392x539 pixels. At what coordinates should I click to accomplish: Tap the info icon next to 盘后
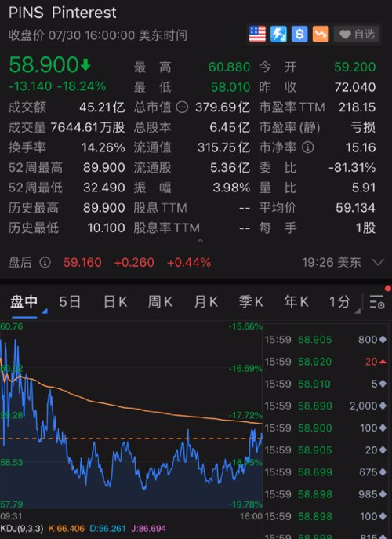(45, 263)
